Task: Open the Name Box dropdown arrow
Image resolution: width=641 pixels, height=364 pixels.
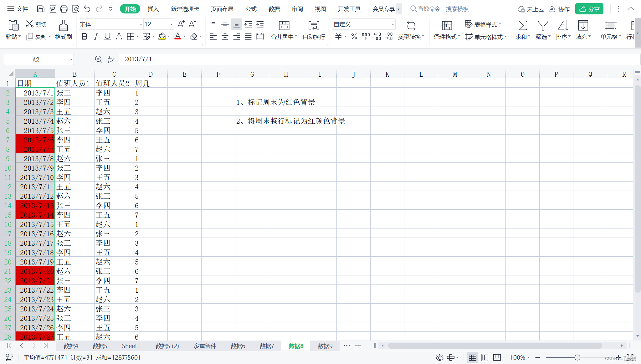Action: tap(71, 59)
